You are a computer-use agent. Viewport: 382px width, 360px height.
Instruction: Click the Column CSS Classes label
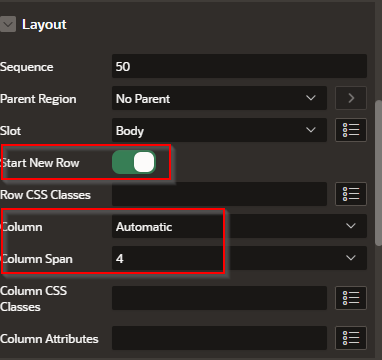(33, 299)
